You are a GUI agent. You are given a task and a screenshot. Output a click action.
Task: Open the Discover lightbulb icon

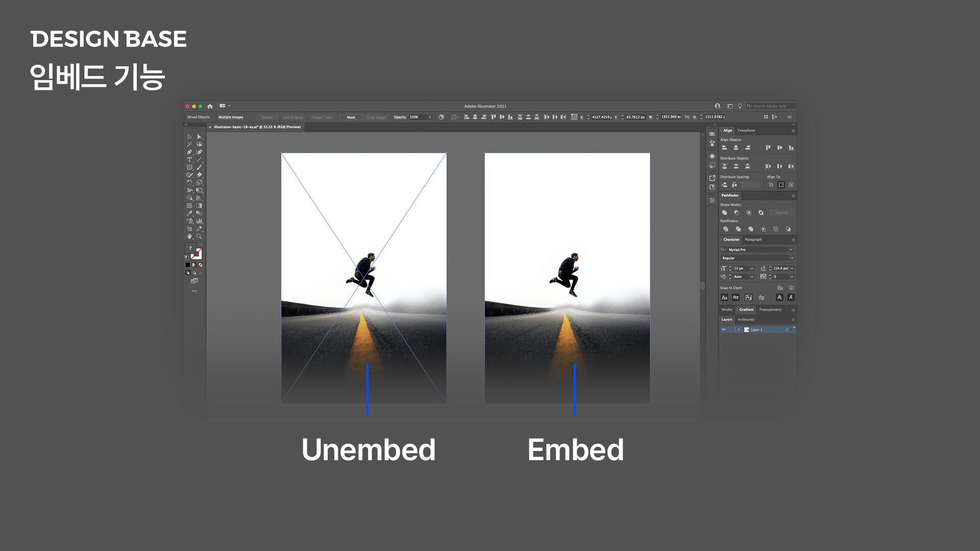(740, 106)
